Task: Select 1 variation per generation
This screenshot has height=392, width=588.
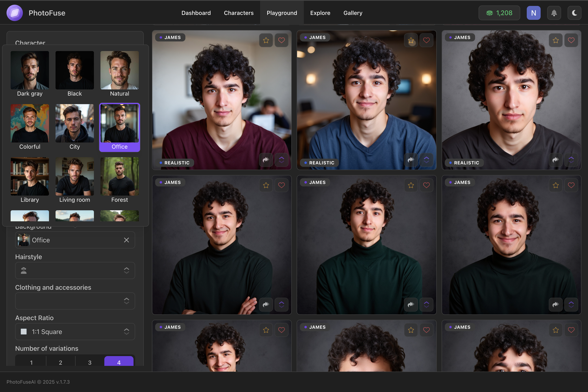Action: click(x=31, y=362)
